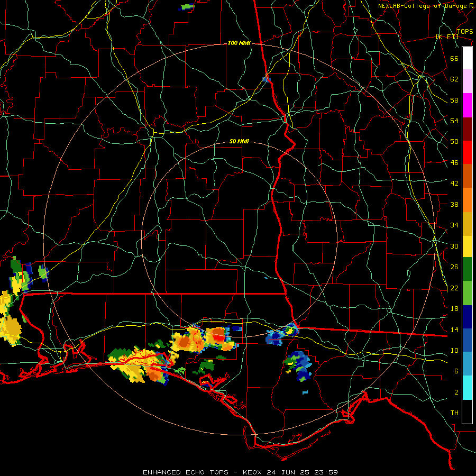Select the cyan legend band above 2
476x476 pixels.
pos(467,388)
